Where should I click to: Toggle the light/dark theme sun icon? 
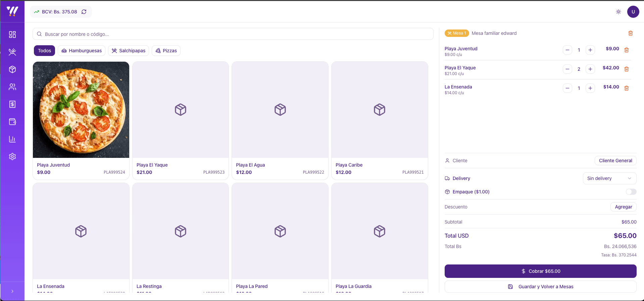(618, 12)
